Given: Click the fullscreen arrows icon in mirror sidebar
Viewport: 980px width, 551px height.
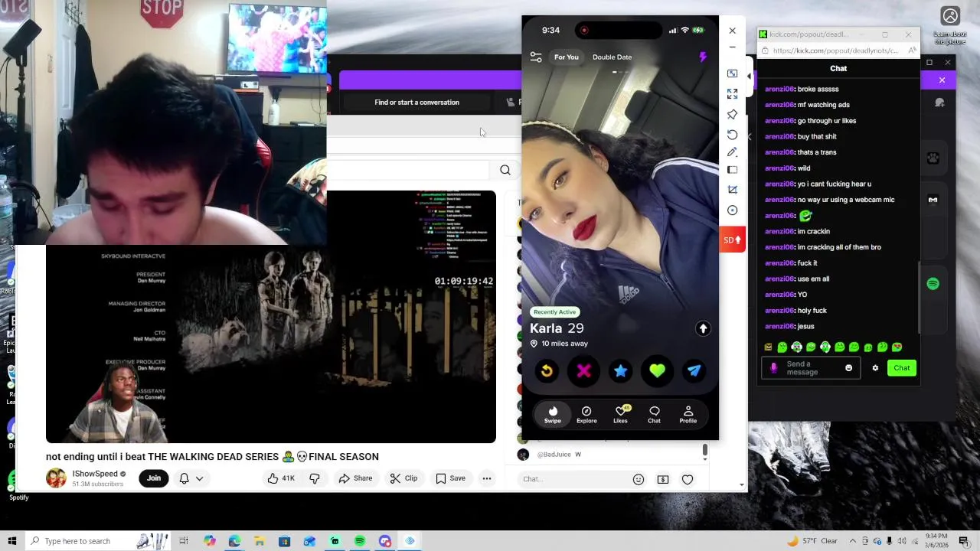Looking at the screenshot, I should click(732, 93).
